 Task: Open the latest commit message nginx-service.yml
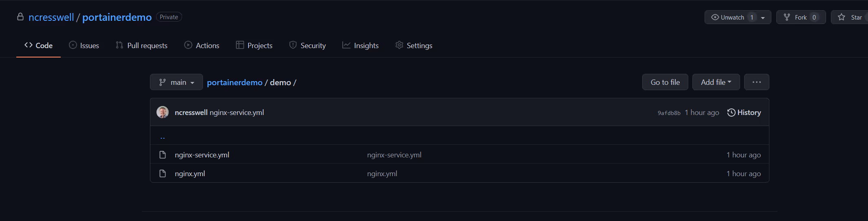[x=237, y=113]
